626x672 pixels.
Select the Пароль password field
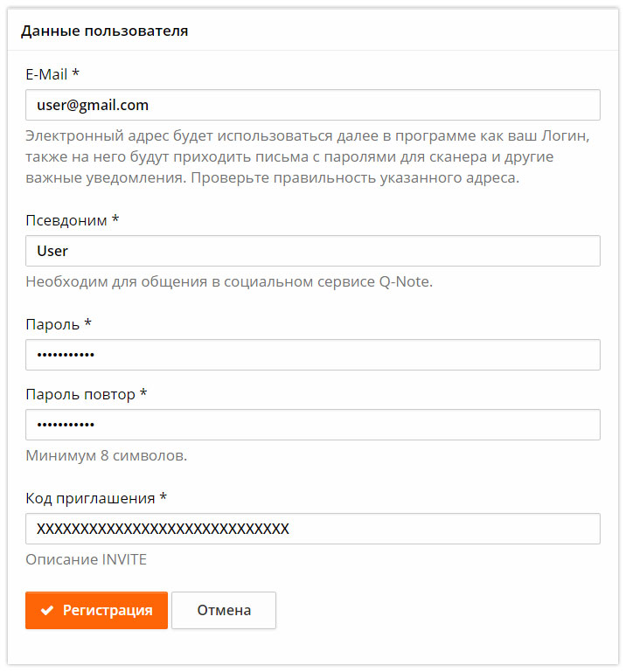tap(312, 355)
